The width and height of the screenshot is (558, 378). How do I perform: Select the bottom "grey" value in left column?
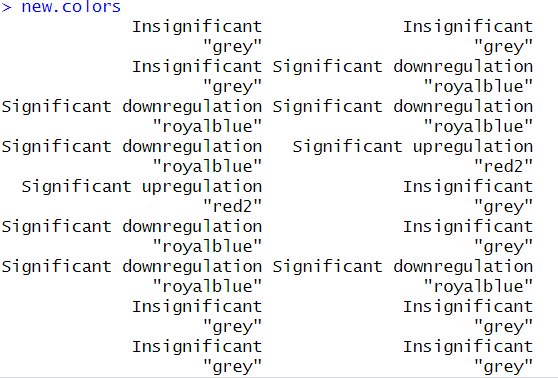pyautogui.click(x=232, y=367)
